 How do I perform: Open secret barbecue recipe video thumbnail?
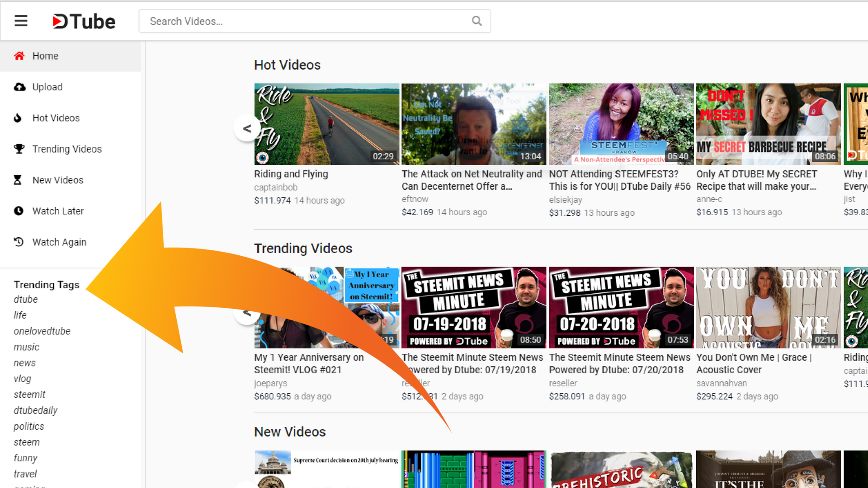click(768, 124)
